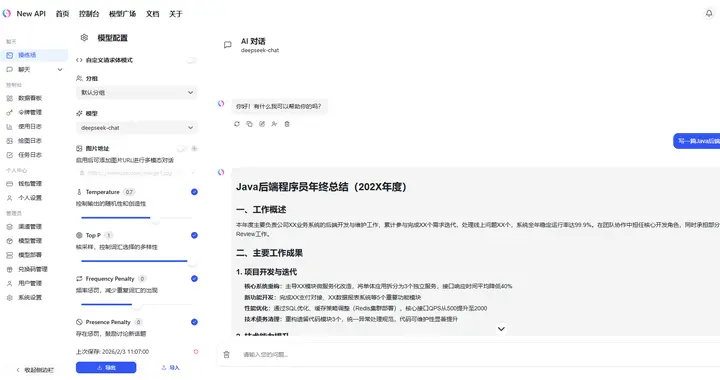Click the 兑换码管理 gift icon
The height and width of the screenshot is (380, 720).
10,269
